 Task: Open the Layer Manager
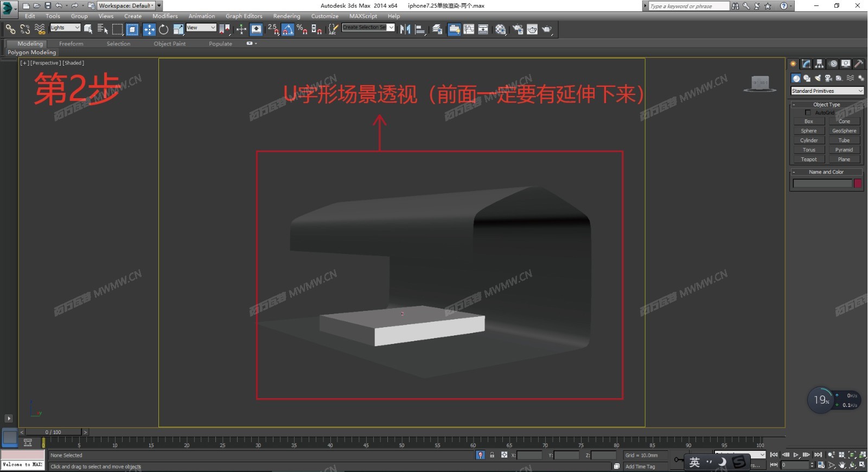(x=437, y=29)
